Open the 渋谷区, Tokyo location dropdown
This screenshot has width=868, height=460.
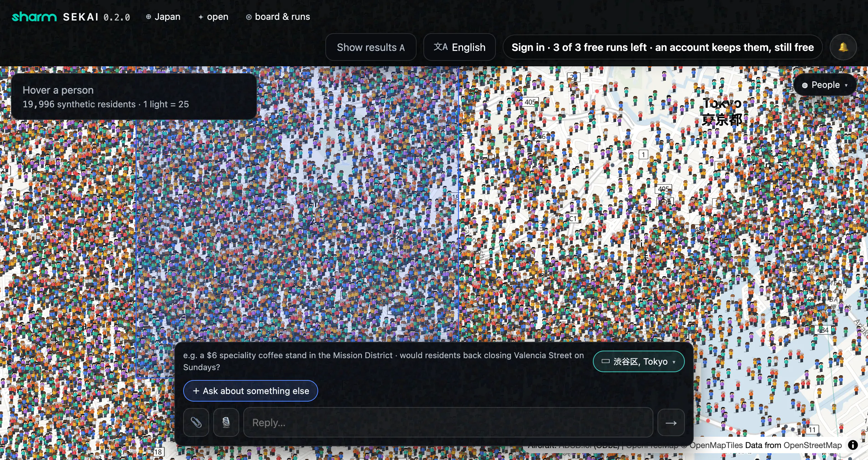(x=638, y=361)
